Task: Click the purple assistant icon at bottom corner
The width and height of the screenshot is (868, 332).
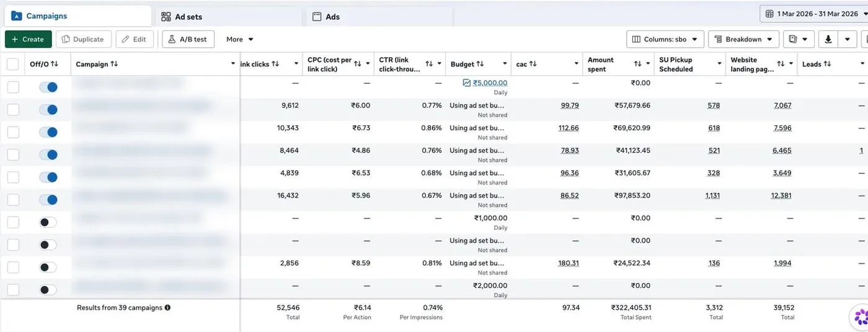Action: tap(861, 318)
